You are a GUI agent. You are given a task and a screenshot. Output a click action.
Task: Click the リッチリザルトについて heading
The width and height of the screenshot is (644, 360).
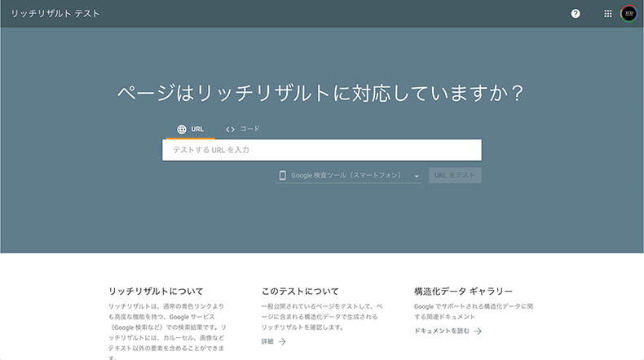[156, 292]
